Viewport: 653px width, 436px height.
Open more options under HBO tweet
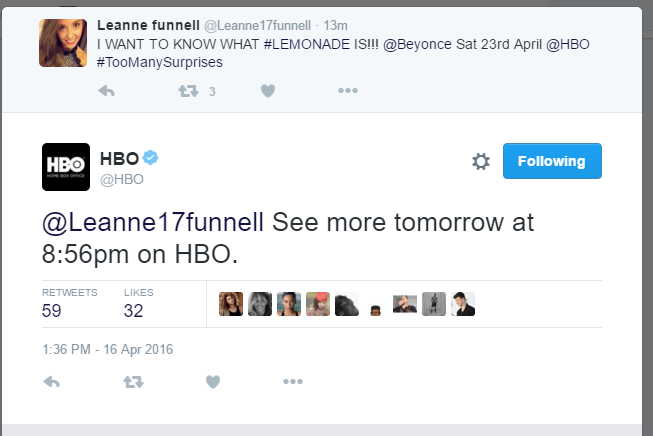[293, 381]
